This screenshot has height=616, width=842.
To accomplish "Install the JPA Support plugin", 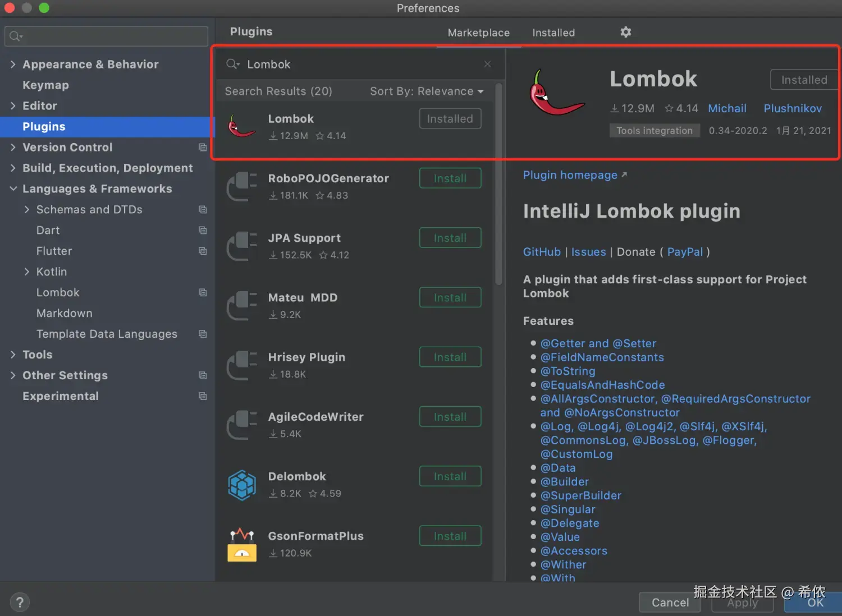I will pos(450,238).
